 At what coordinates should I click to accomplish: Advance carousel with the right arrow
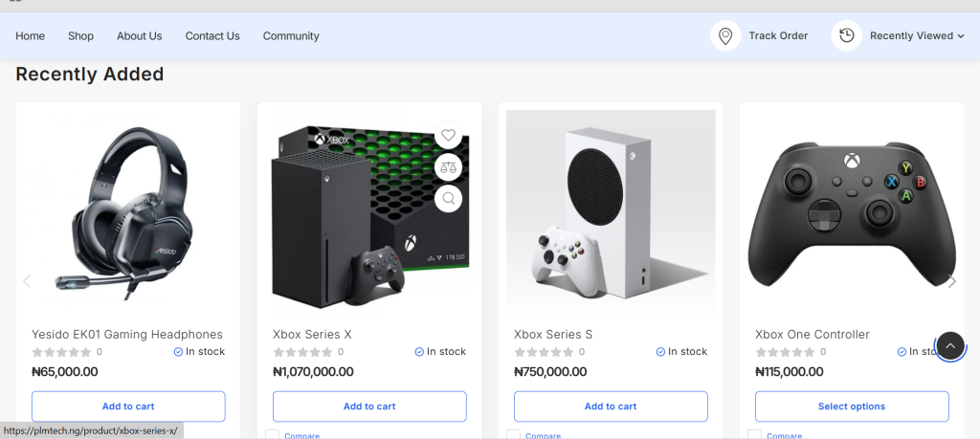[951, 281]
